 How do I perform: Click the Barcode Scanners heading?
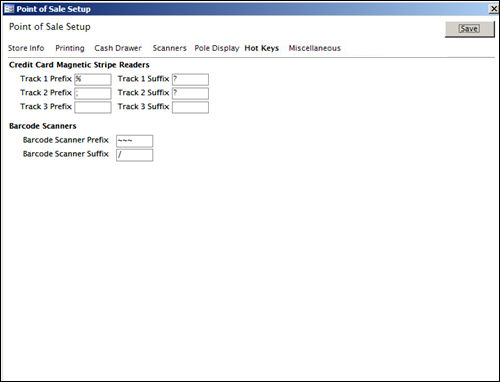pos(43,126)
